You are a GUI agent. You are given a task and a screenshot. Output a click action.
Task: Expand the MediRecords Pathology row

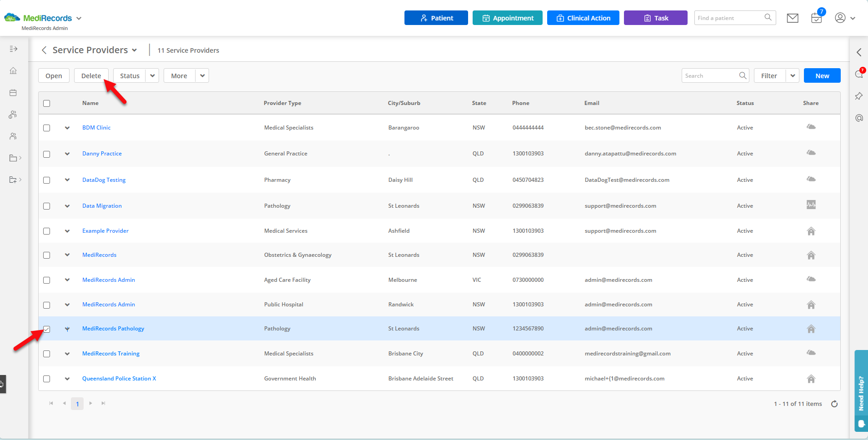[x=67, y=329]
